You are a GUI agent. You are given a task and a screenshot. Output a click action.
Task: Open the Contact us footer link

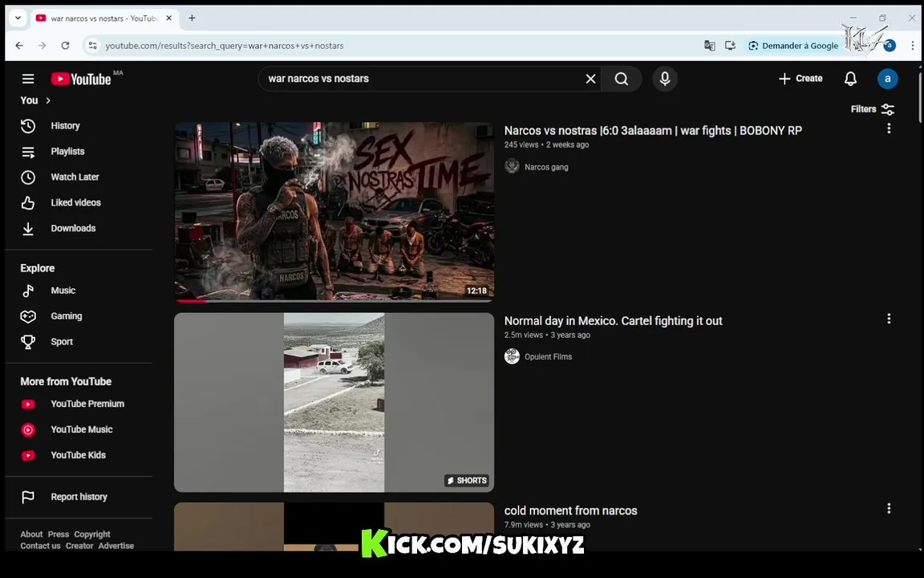point(40,546)
